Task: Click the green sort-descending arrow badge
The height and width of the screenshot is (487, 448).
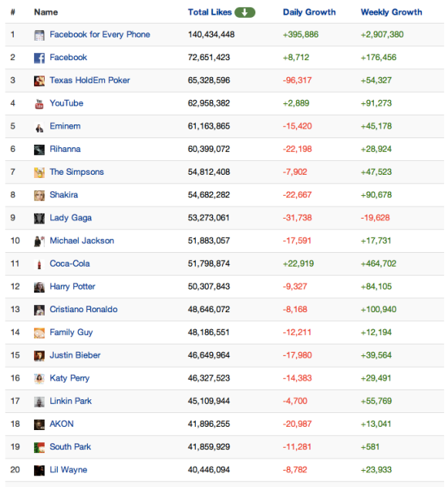Action: [x=245, y=12]
